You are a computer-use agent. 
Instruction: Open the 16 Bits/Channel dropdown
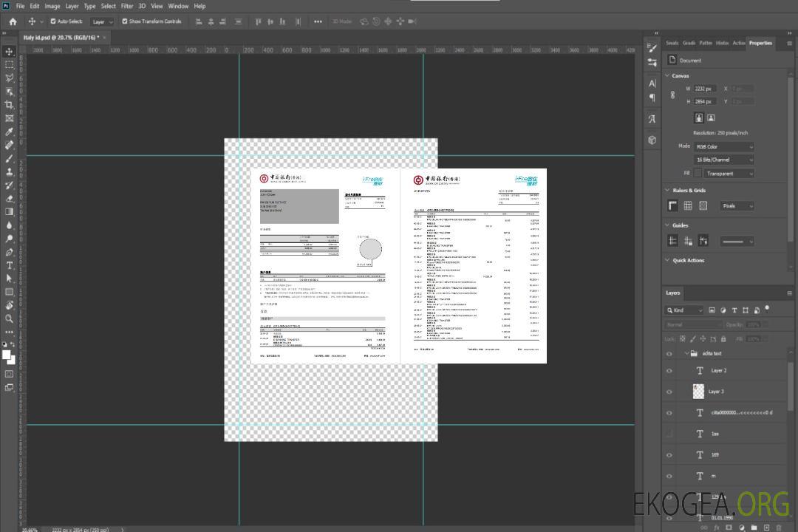pos(723,160)
